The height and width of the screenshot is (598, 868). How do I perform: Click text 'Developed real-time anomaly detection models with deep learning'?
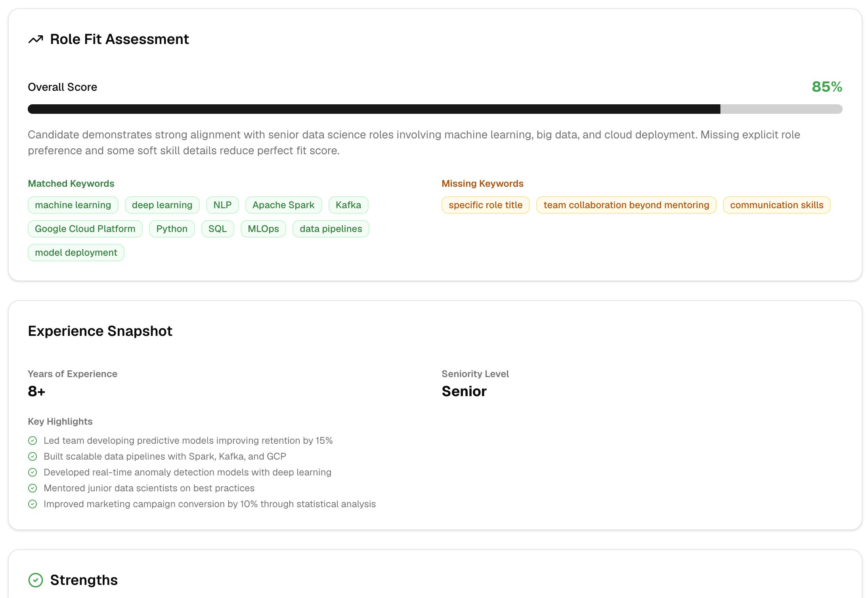[x=187, y=472]
